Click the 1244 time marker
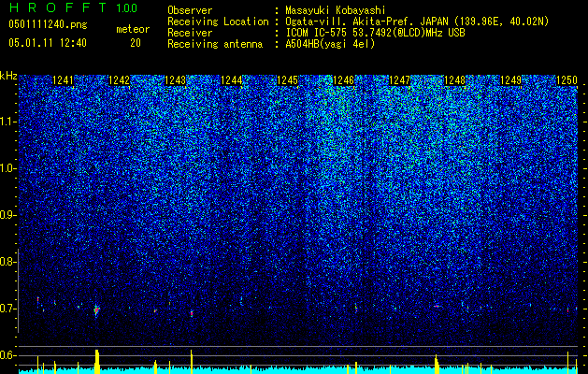 click(232, 80)
